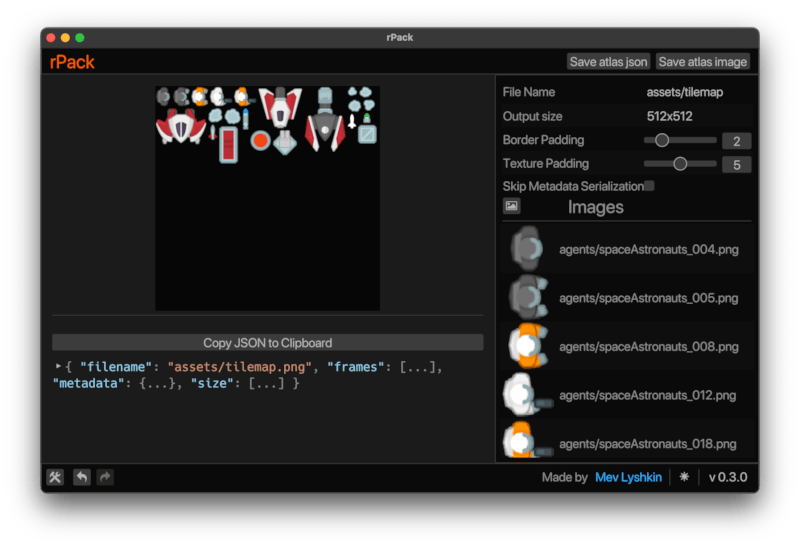Click agents/spaceAstronauts_008.png file name
The height and width of the screenshot is (547, 800).
[x=648, y=347]
